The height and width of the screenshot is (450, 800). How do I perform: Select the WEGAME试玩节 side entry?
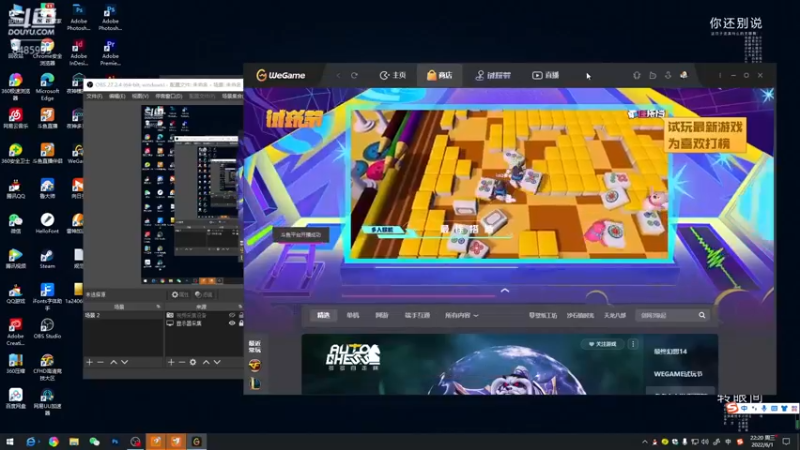click(x=678, y=373)
